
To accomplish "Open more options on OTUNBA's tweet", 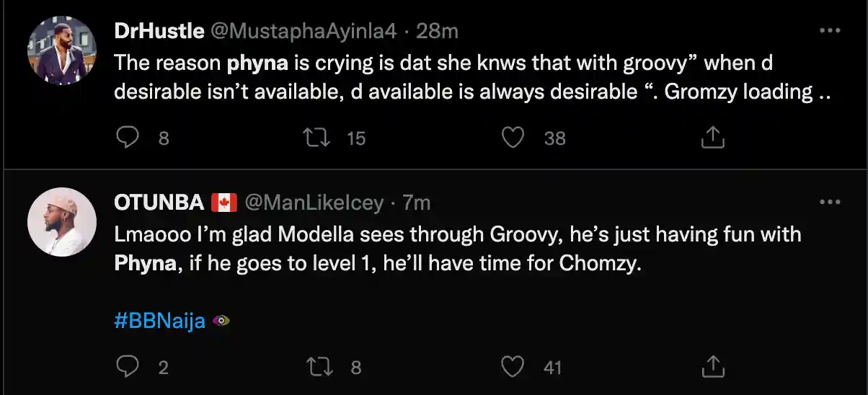I will 831,203.
